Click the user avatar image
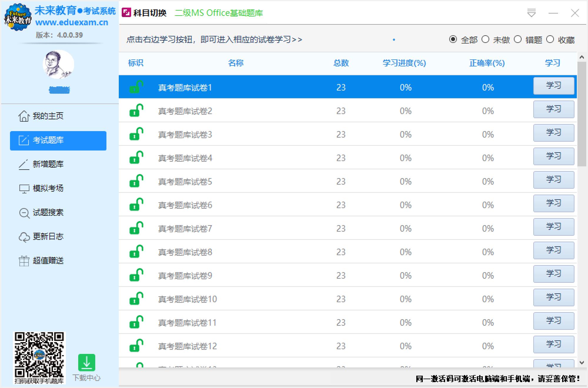 point(58,65)
